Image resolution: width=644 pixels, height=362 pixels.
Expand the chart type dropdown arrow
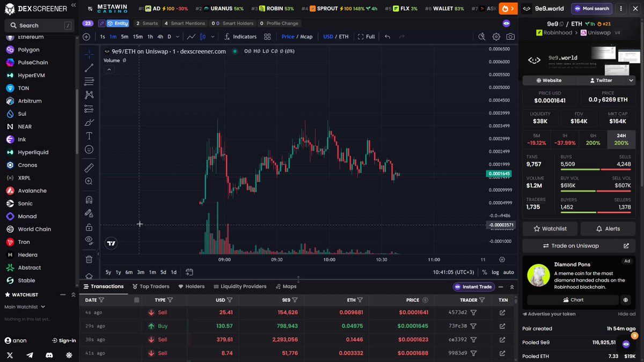[213, 37]
